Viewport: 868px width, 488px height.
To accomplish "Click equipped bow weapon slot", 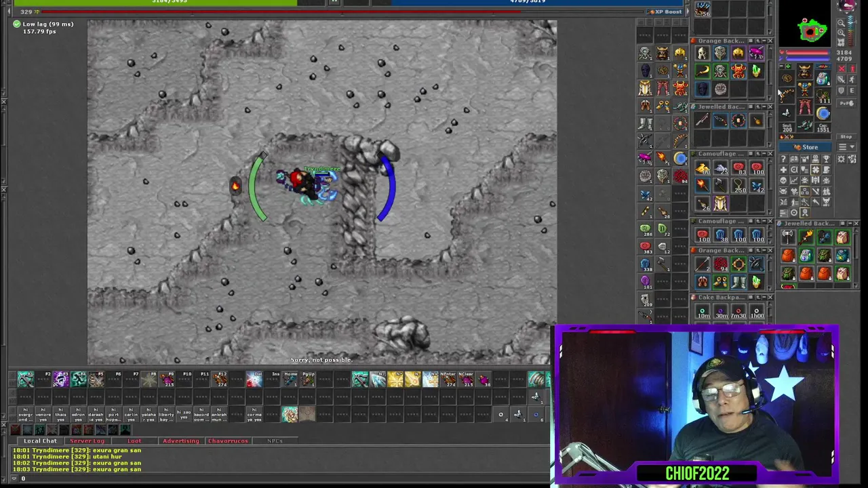I will click(787, 96).
